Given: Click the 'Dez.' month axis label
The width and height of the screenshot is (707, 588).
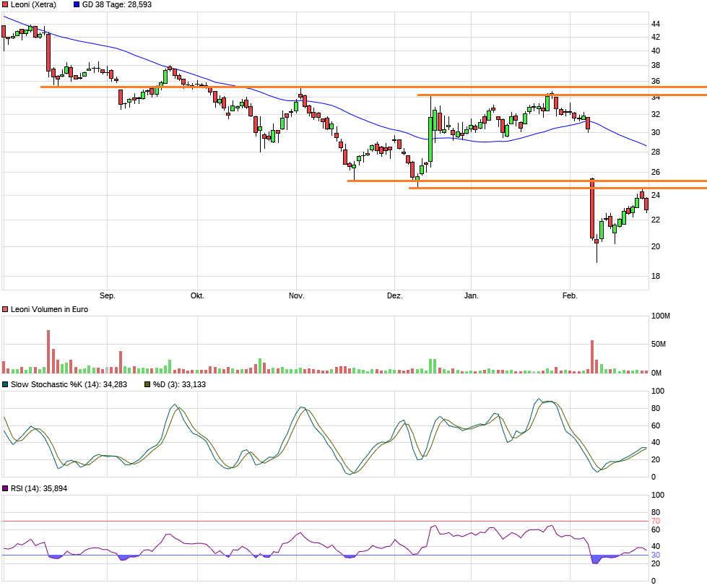Looking at the screenshot, I should coord(394,295).
